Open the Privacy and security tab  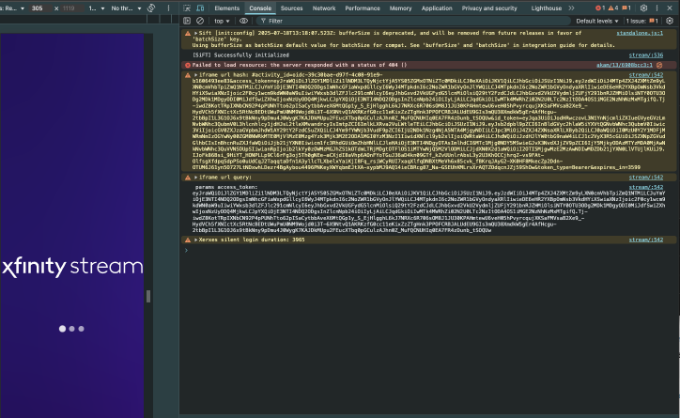pyautogui.click(x=489, y=8)
